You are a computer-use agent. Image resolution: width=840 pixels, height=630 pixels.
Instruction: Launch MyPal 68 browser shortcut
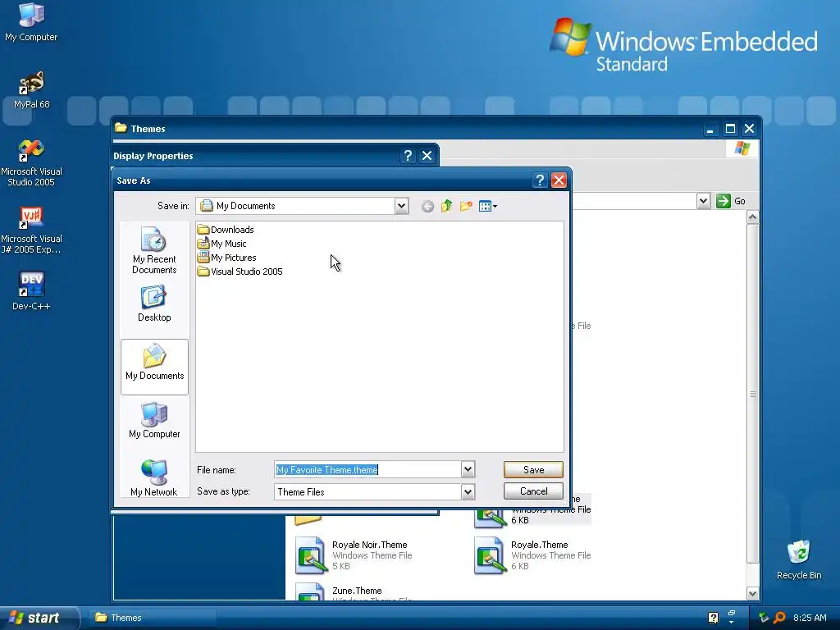click(x=31, y=89)
